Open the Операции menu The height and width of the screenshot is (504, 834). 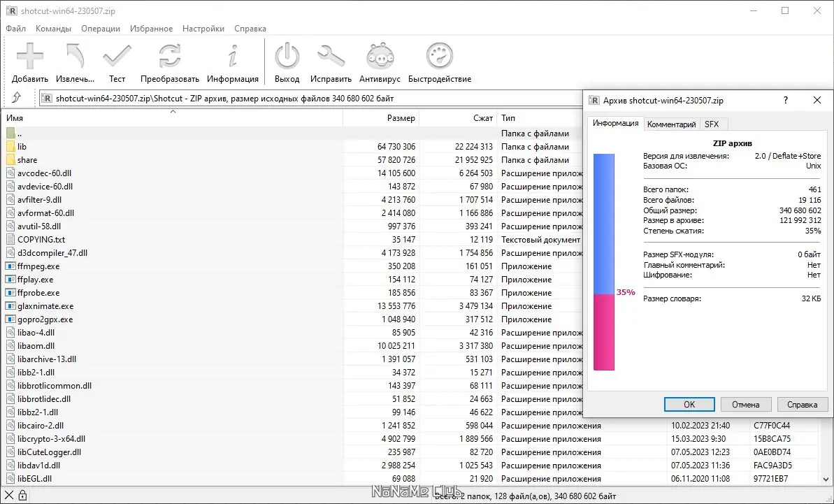[x=101, y=29]
